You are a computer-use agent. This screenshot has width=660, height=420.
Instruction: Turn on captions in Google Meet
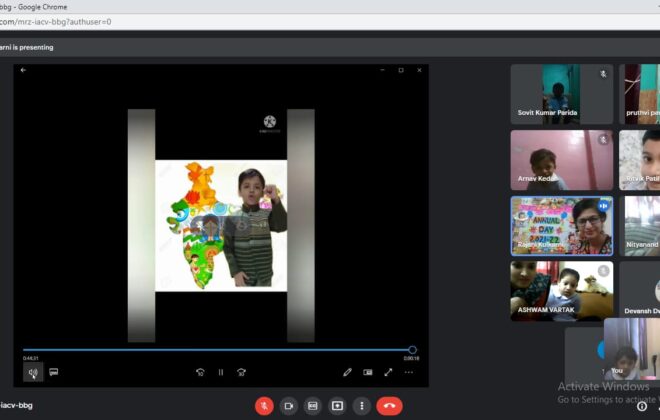(313, 406)
